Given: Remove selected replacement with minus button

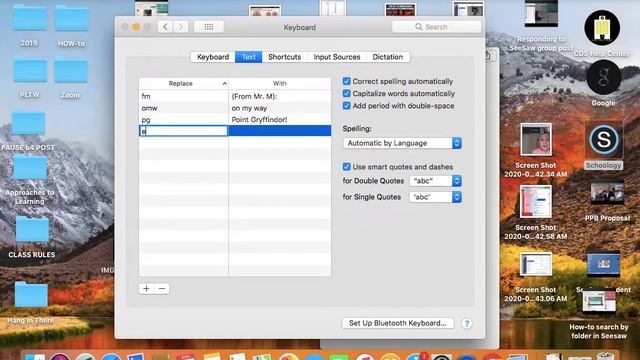Looking at the screenshot, I should [x=162, y=289].
